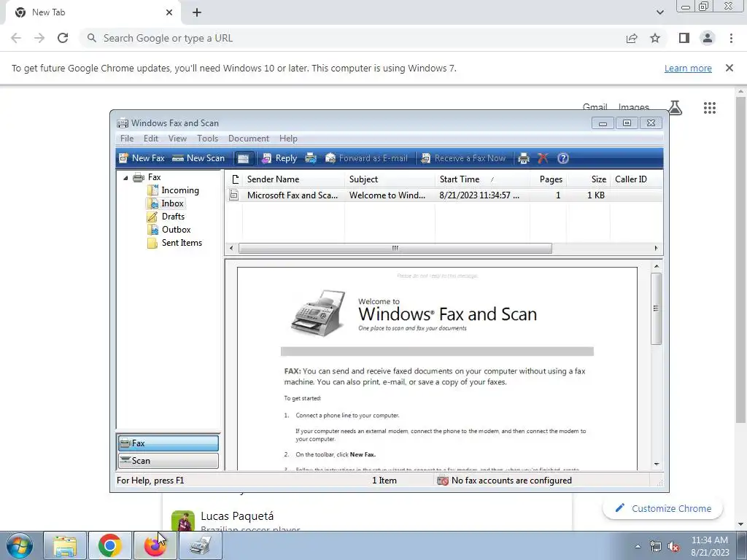
Task: Dismiss the Windows 7 update notice
Action: pos(729,68)
